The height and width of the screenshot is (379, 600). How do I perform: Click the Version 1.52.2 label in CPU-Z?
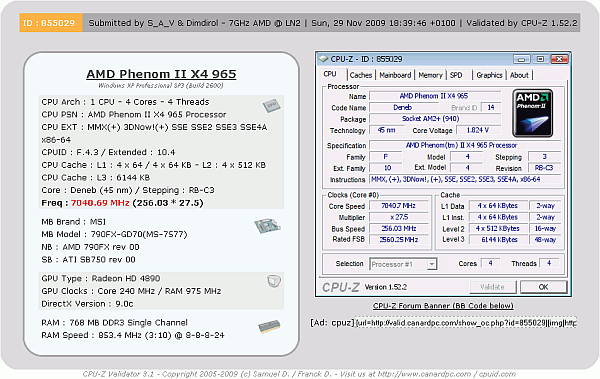pyautogui.click(x=386, y=287)
